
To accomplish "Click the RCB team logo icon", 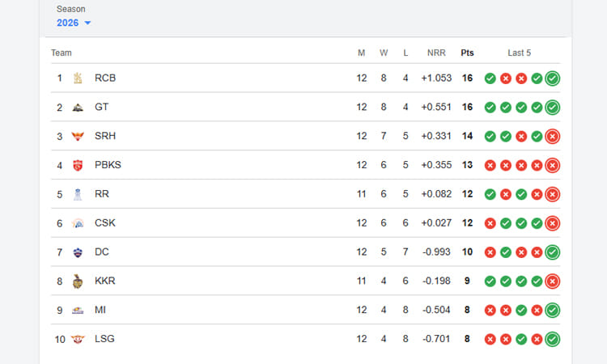I will coord(78,78).
